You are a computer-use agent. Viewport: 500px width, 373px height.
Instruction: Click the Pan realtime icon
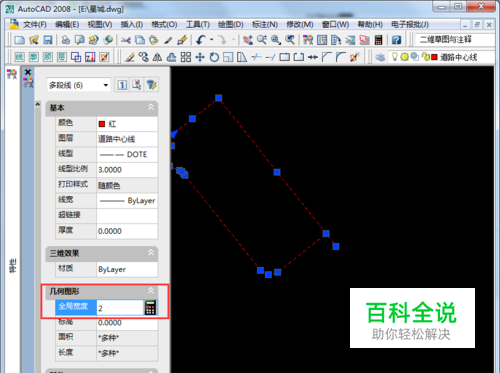[x=248, y=40]
